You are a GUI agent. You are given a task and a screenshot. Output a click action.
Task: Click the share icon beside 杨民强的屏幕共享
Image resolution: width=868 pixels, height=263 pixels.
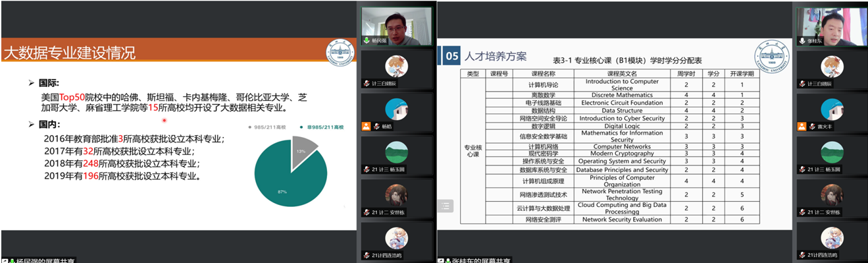[x=5, y=260]
